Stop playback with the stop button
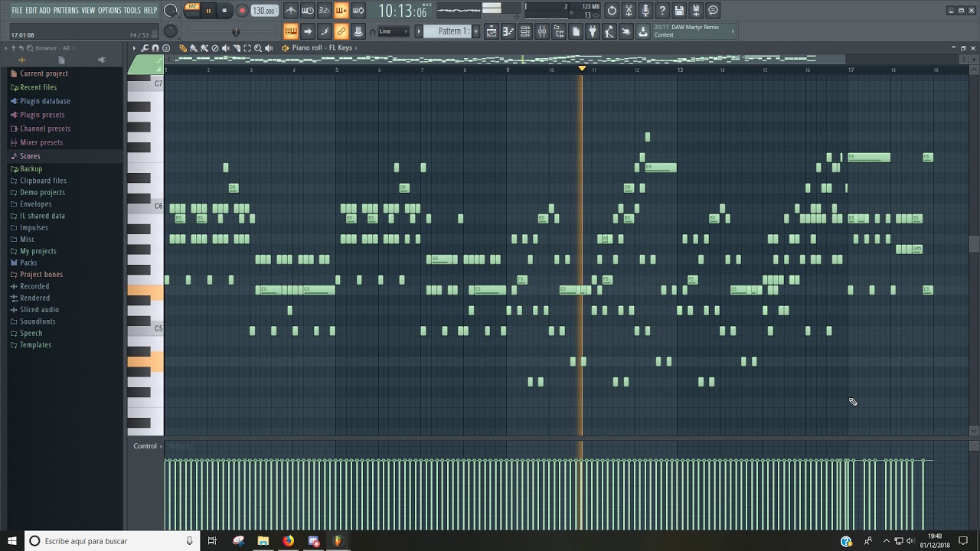This screenshot has width=980, height=551. pos(224,11)
